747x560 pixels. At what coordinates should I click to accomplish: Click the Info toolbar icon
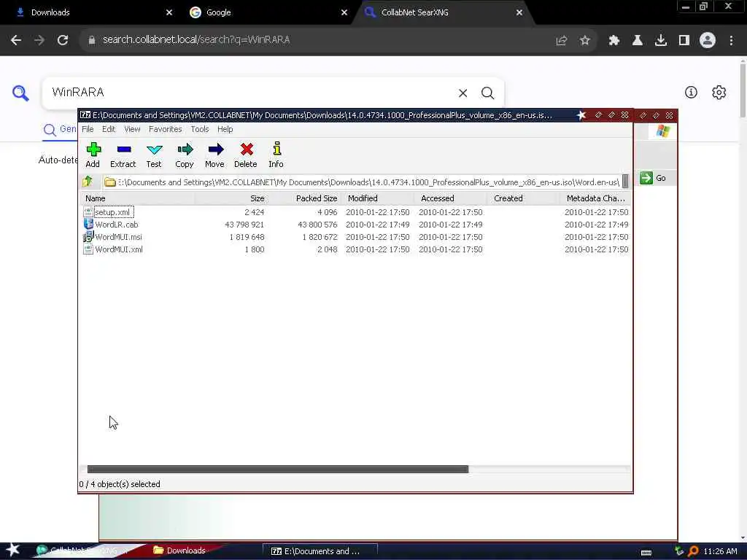coord(276,155)
